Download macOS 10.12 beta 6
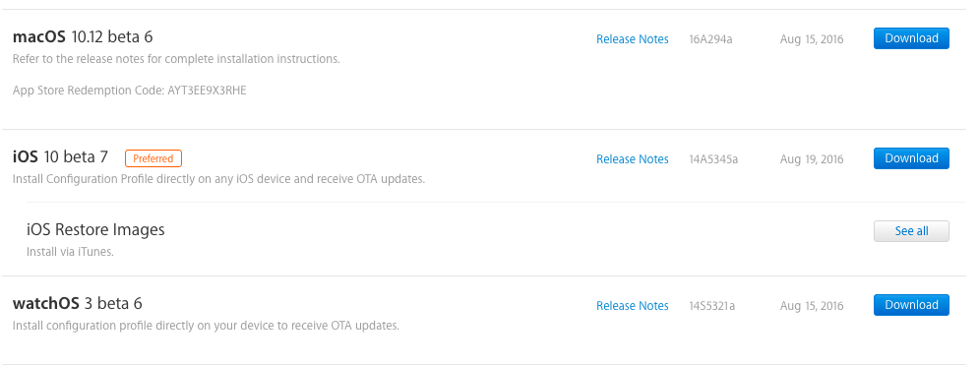Image resolution: width=980 pixels, height=366 pixels. pos(911,38)
